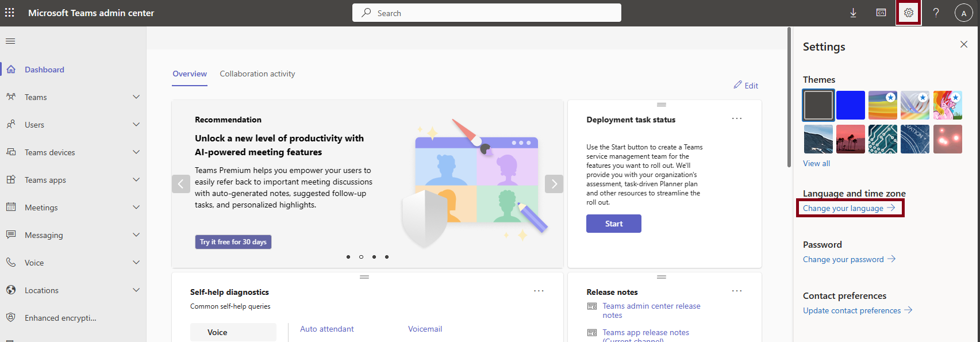Expand the Locations section chevron

pyautogui.click(x=136, y=290)
